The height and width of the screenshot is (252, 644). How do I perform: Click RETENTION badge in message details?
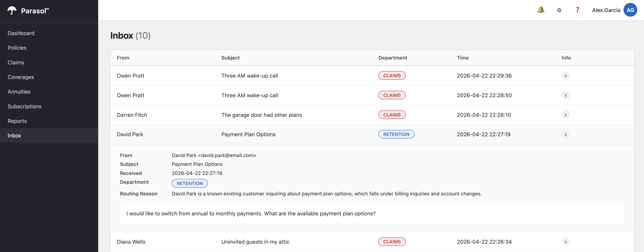click(189, 183)
